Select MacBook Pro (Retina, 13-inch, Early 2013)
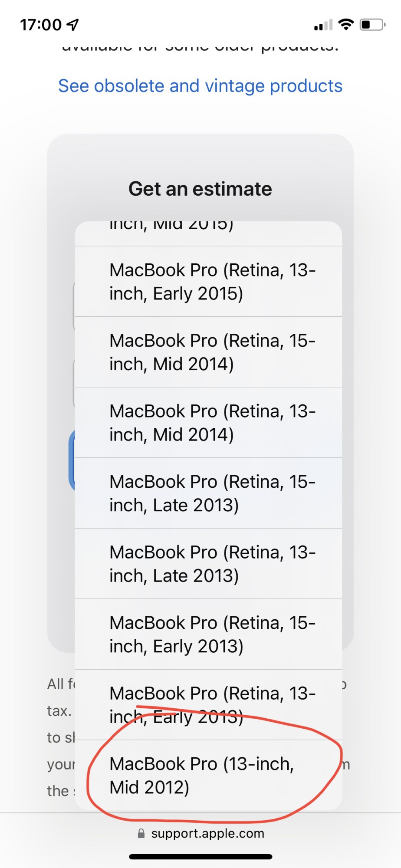This screenshot has width=401, height=868. coord(208,704)
